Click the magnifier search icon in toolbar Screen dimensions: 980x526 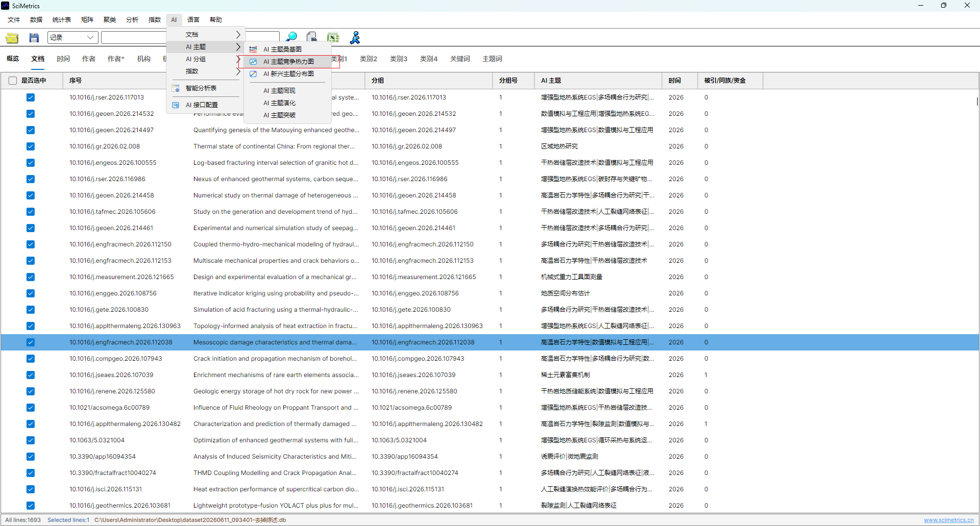coord(291,37)
